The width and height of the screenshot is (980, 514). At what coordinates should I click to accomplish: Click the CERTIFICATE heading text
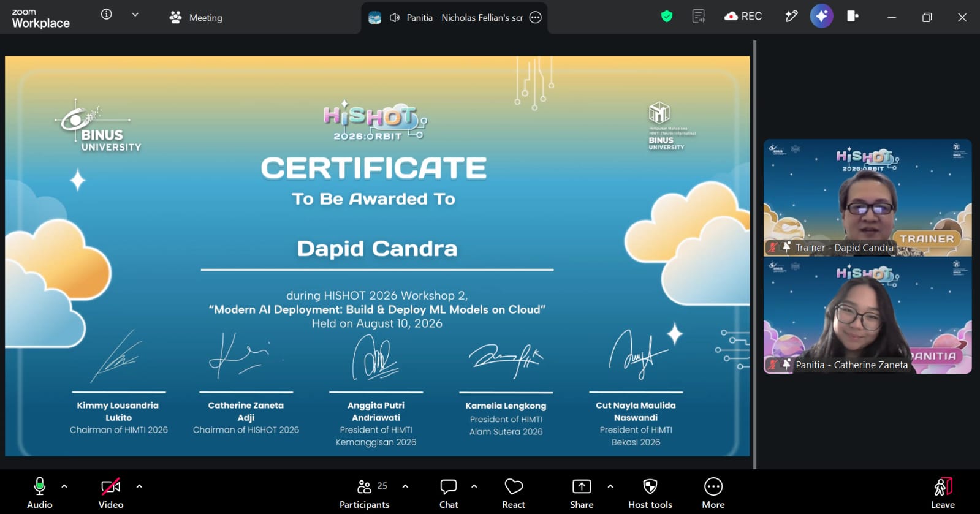pyautogui.click(x=374, y=168)
